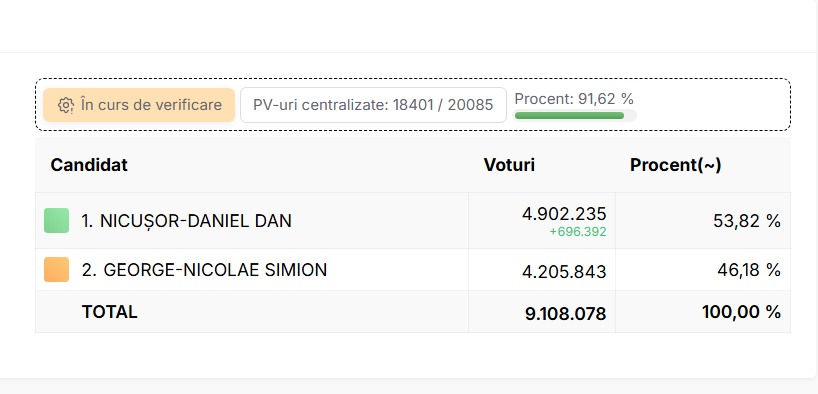
Task: Click the PV-uri centralizate 18401 / 20085 box
Action: 373,105
